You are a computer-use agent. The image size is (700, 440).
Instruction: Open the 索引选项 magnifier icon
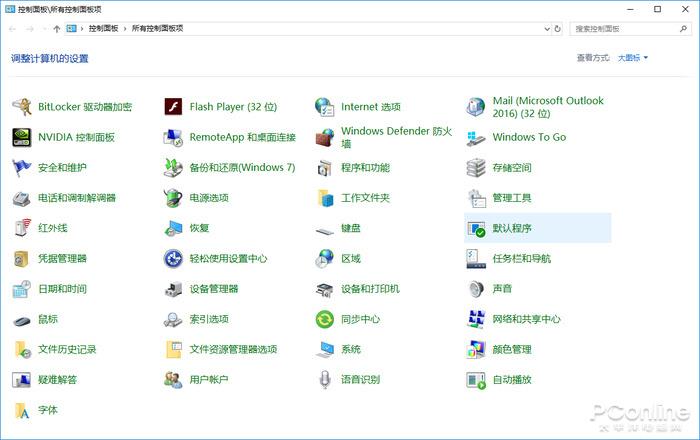point(173,320)
